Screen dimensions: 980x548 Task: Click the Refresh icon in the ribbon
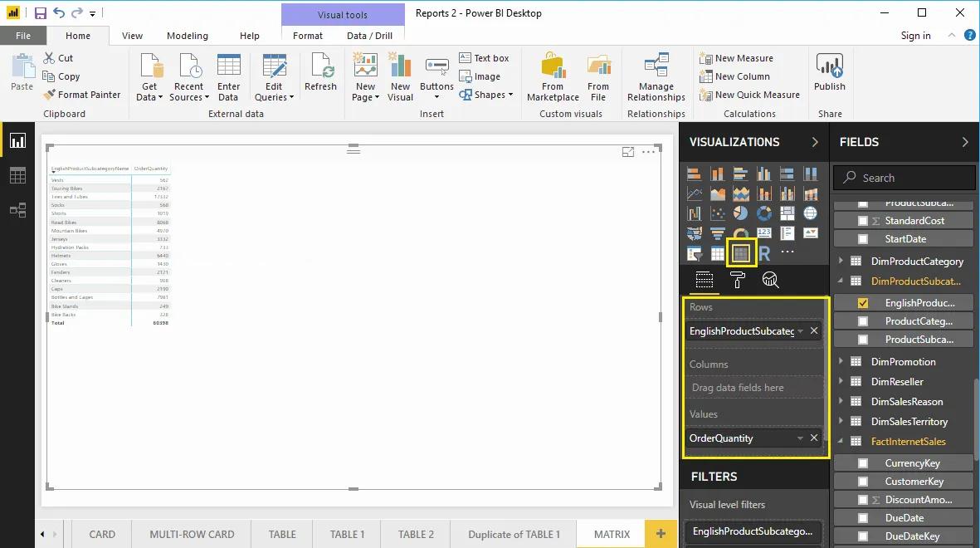click(x=320, y=75)
